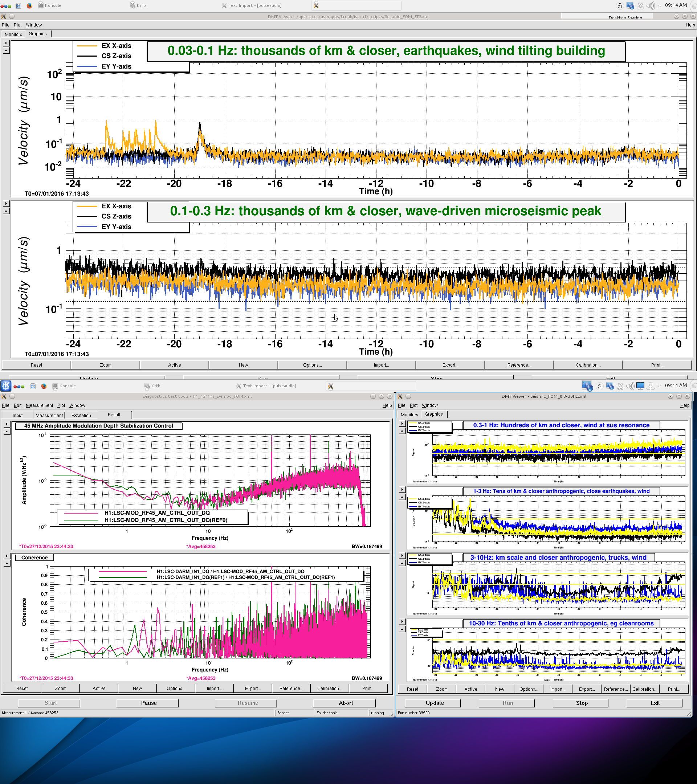Collapse the 0.1-0.3 Hz plot panel arrow

point(6,211)
